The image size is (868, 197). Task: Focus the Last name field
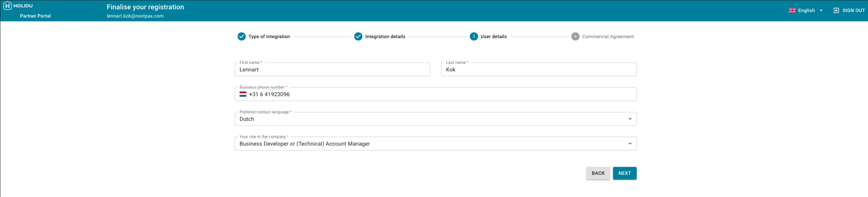click(539, 69)
